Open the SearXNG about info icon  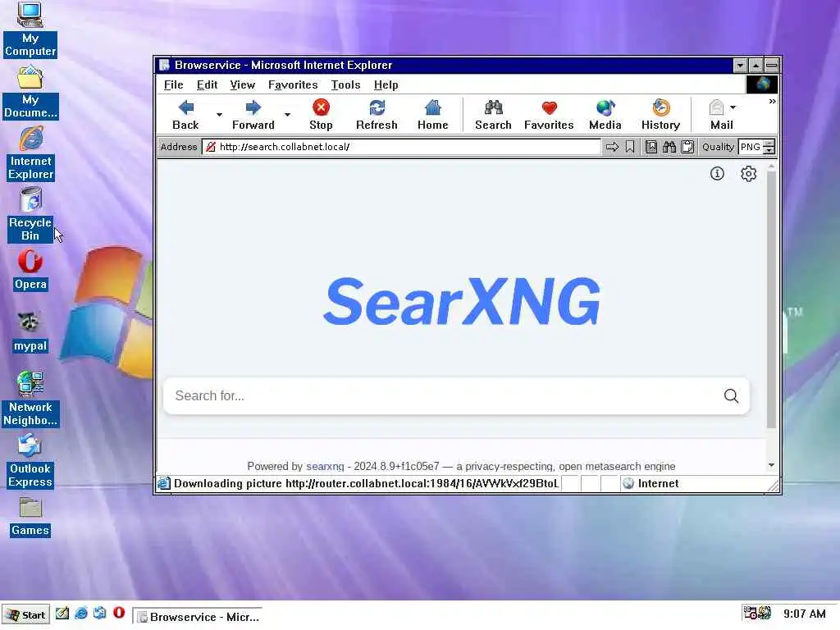(x=717, y=174)
